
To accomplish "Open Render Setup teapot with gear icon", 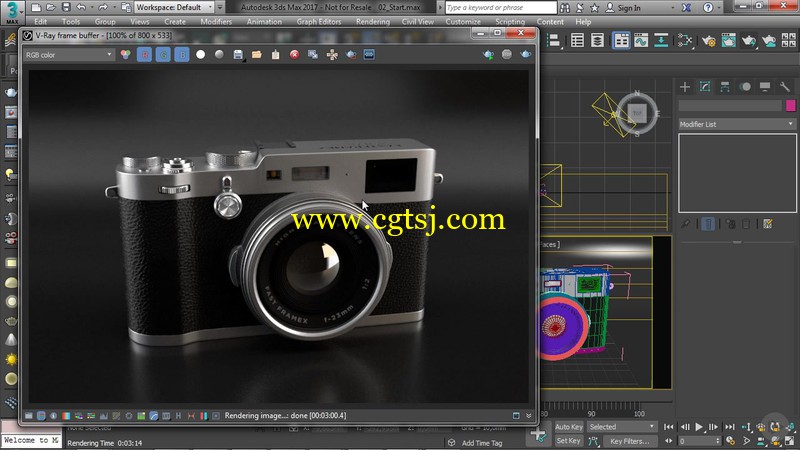I will click(708, 40).
